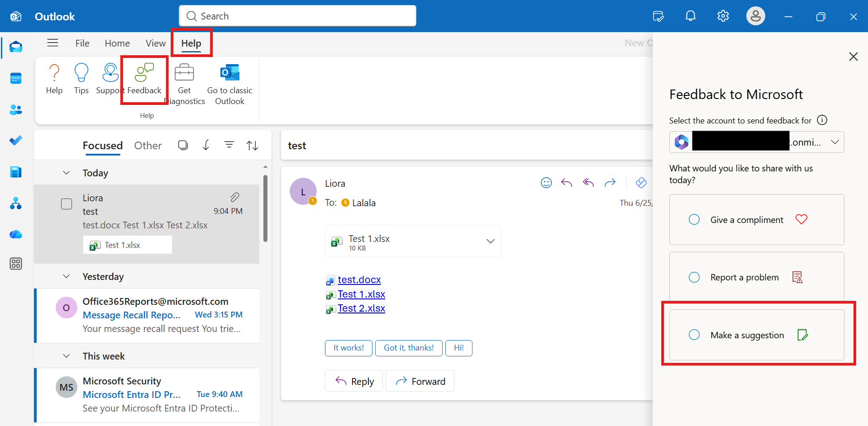Open the My Day notes icon
Screen dimensions: 868x426
(658, 16)
